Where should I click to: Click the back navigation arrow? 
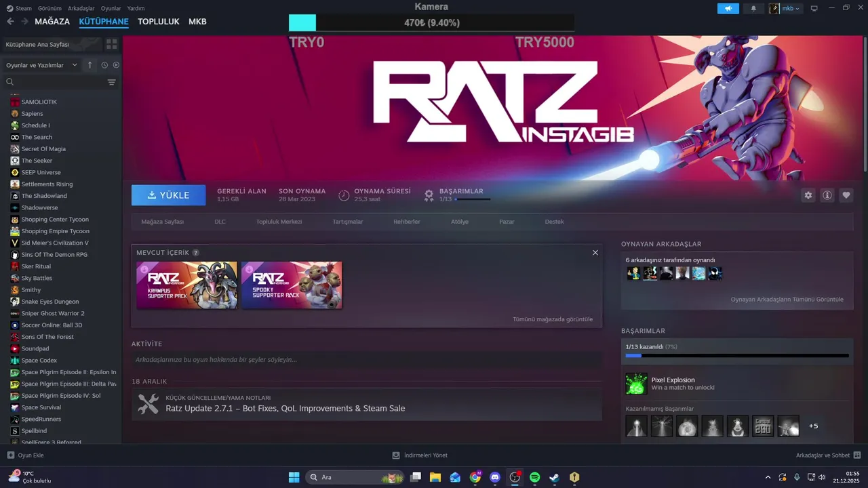(10, 22)
